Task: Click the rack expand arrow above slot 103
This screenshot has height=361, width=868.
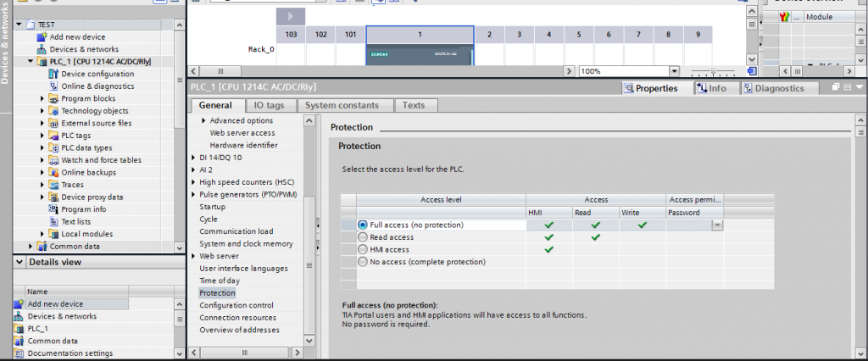Action: (291, 17)
